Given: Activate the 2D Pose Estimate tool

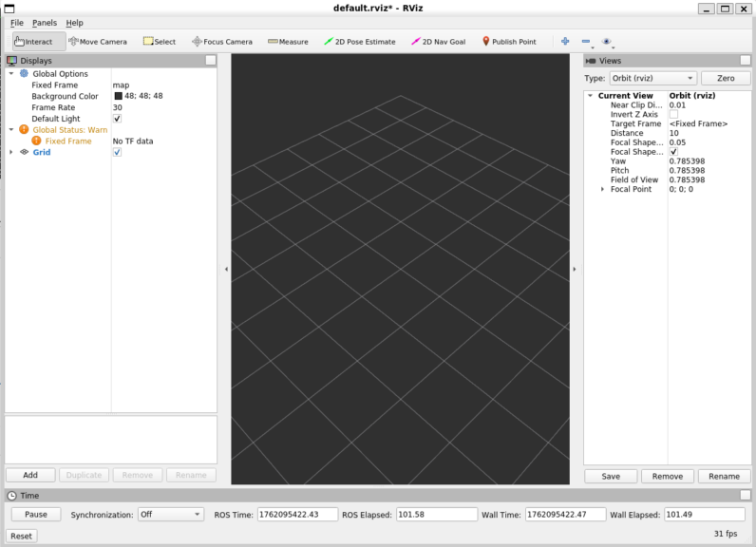Looking at the screenshot, I should coord(359,42).
